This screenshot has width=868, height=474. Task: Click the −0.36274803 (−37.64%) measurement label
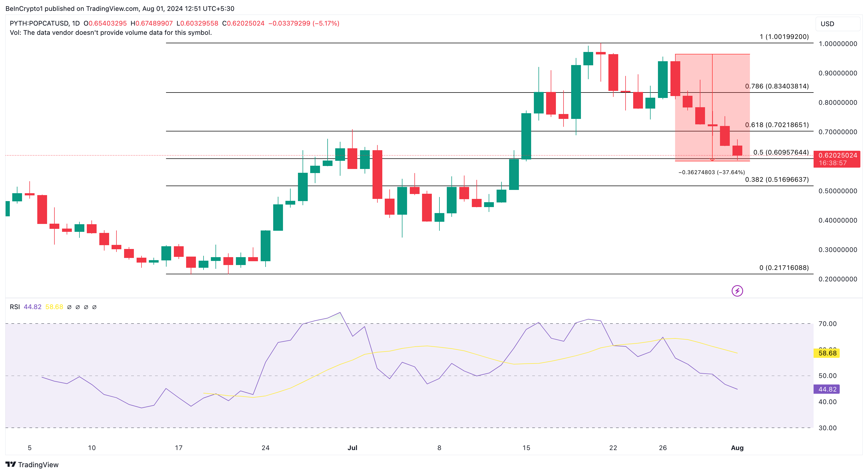(x=711, y=172)
